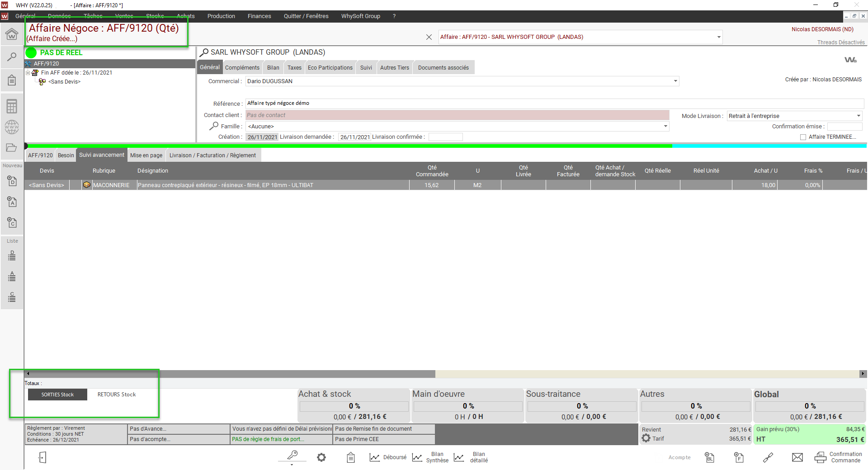Open the Documents associés tab
This screenshot has width=868, height=470.
click(x=443, y=67)
